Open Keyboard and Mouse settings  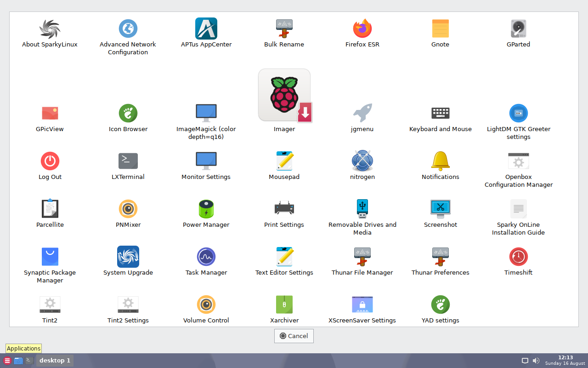click(x=441, y=113)
